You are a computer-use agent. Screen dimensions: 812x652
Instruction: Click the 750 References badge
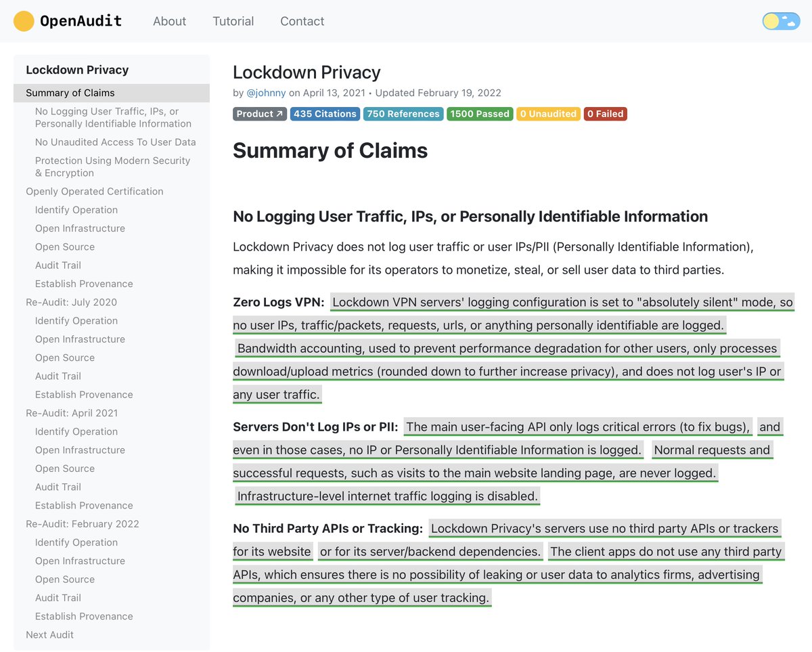(403, 114)
